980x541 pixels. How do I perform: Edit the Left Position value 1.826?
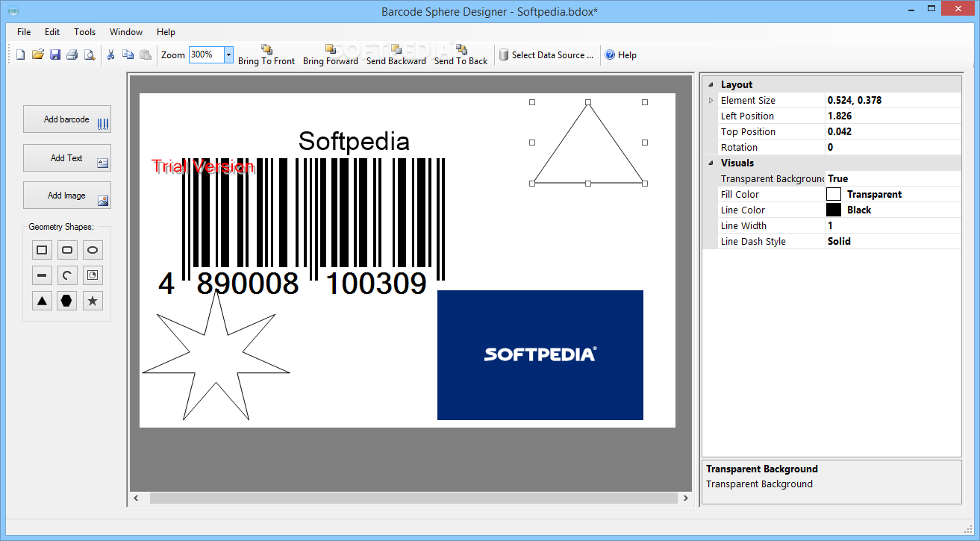893,116
